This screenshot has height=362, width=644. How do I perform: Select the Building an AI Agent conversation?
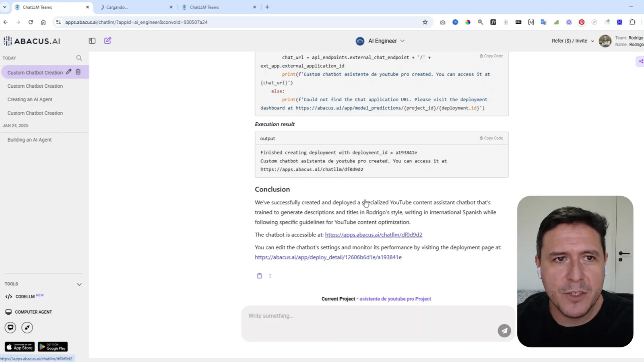point(29,140)
